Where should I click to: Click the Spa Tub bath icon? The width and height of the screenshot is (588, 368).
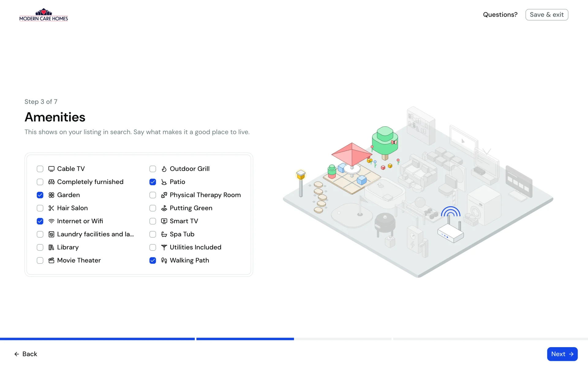(164, 234)
